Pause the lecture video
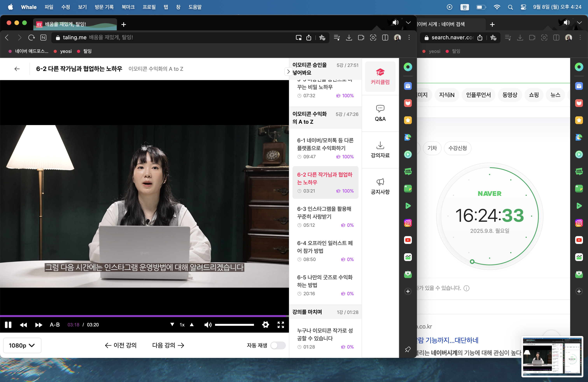The image size is (588, 382). [8, 325]
